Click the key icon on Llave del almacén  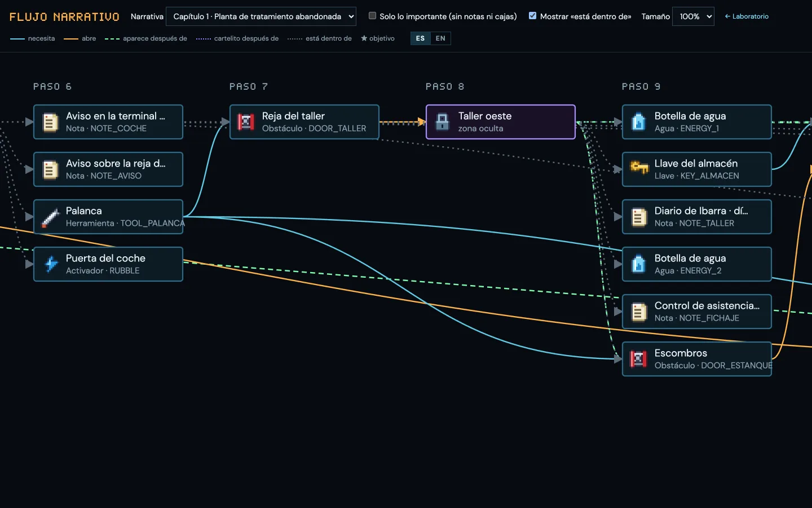pyautogui.click(x=638, y=169)
